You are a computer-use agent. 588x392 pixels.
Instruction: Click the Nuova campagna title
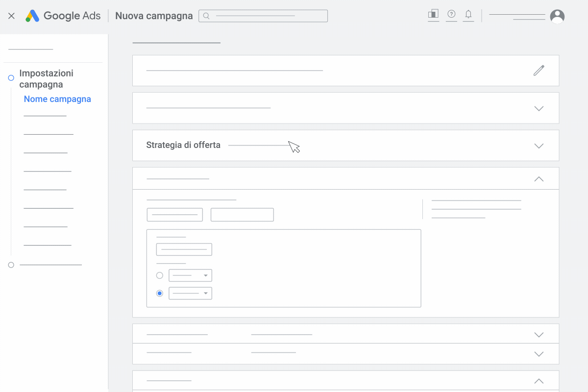154,16
